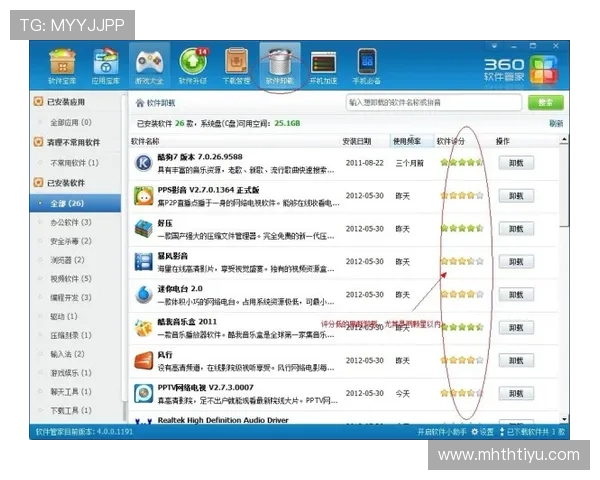Click the 手机必备 phone icon
The height and width of the screenshot is (480, 600).
pos(367,68)
